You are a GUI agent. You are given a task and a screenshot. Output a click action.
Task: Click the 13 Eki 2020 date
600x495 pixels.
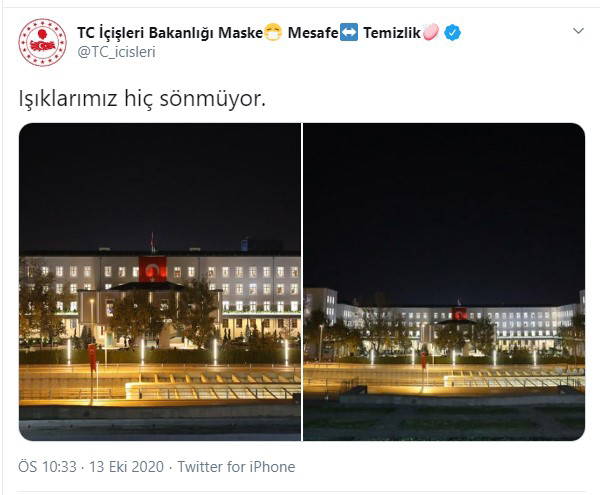tap(126, 467)
